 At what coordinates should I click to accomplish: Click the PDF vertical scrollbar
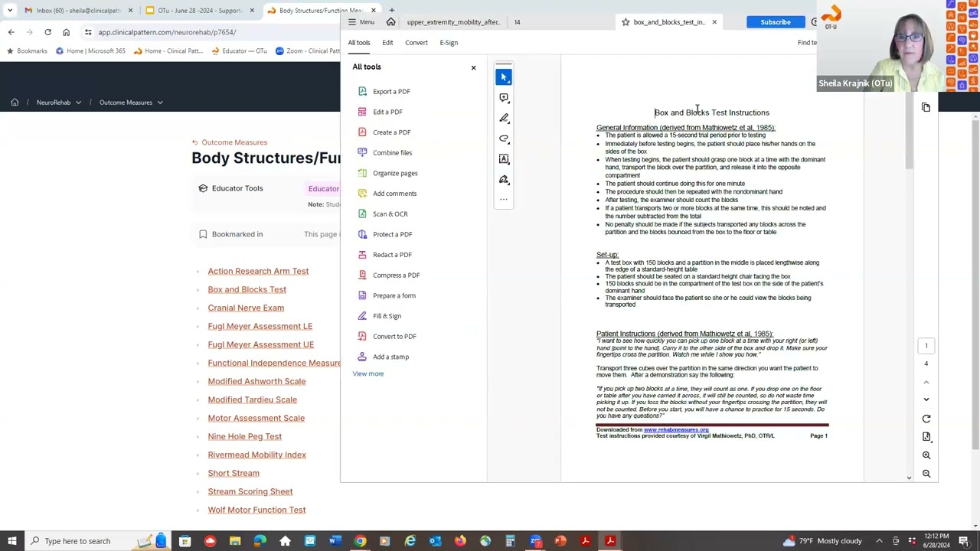[x=909, y=138]
